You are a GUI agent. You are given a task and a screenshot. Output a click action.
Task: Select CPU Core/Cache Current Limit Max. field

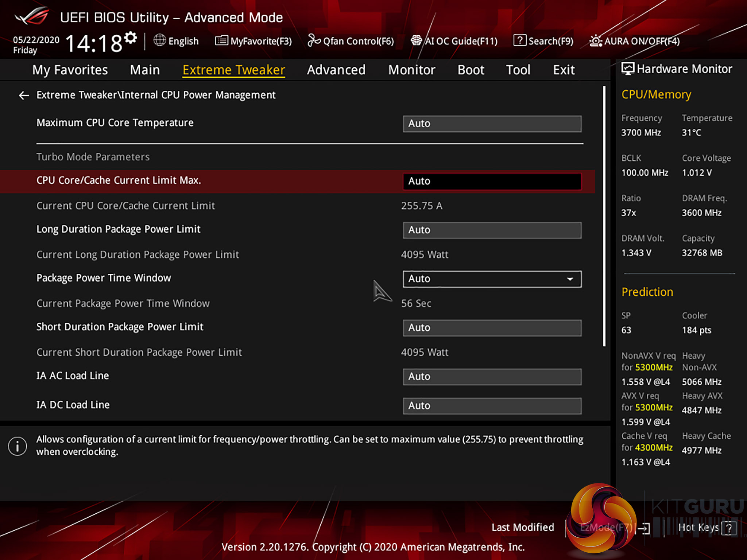tap(492, 181)
